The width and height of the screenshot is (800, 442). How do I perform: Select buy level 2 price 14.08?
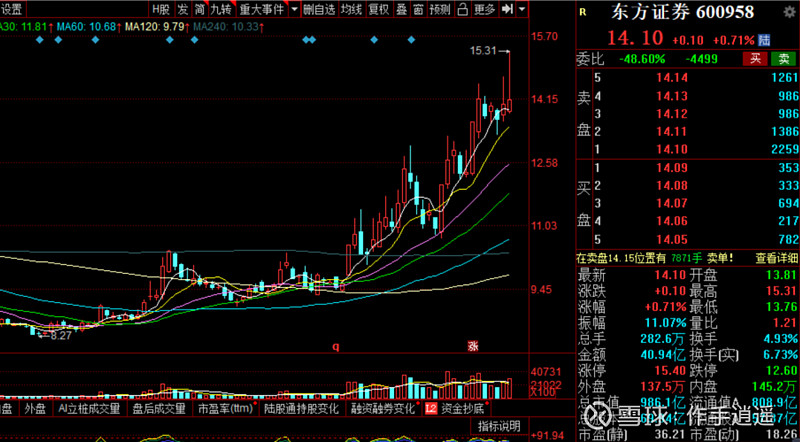coord(672,185)
